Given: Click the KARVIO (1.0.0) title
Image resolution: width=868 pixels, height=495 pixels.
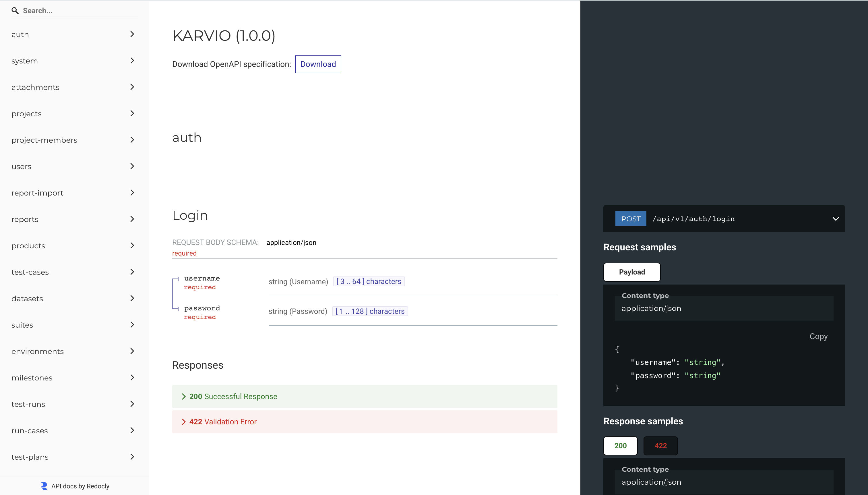Looking at the screenshot, I should [224, 36].
